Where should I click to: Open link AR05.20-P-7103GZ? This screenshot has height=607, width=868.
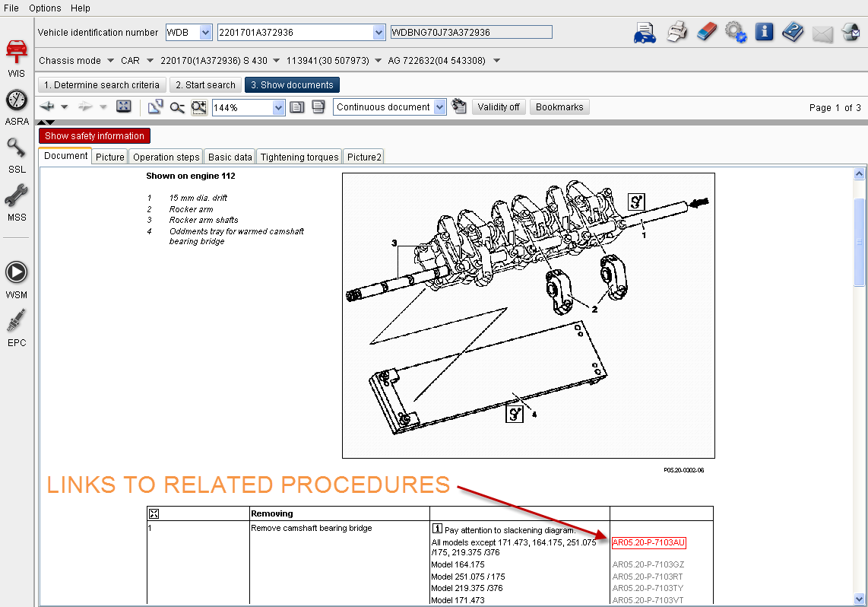[648, 565]
